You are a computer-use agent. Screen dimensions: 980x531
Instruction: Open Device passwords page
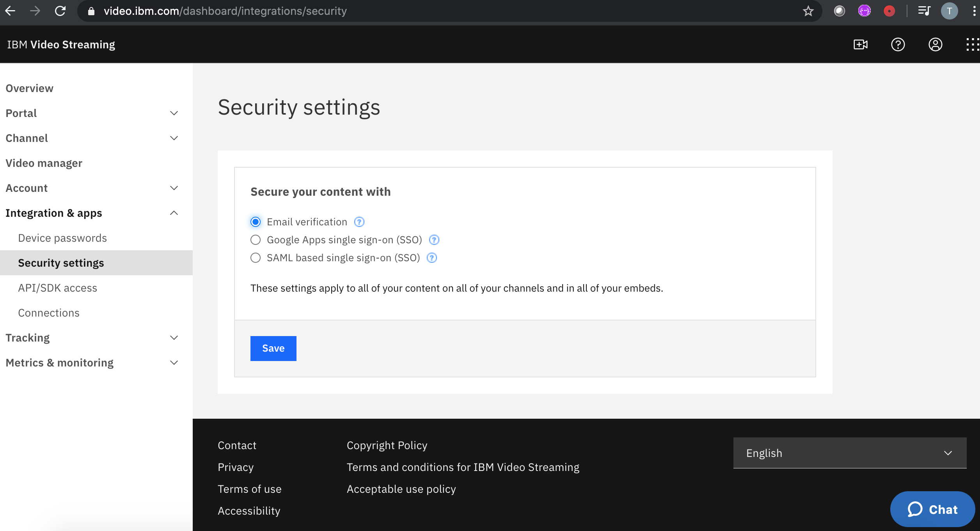(x=62, y=238)
